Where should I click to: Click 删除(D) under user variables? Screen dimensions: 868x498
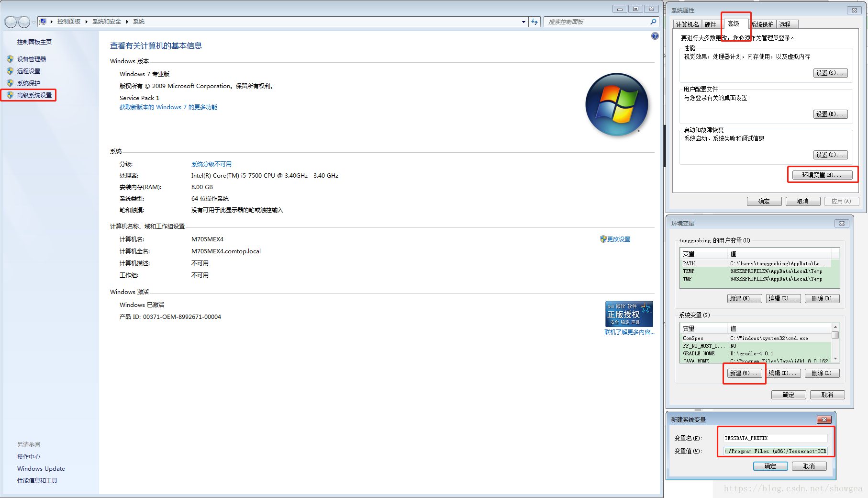(822, 298)
